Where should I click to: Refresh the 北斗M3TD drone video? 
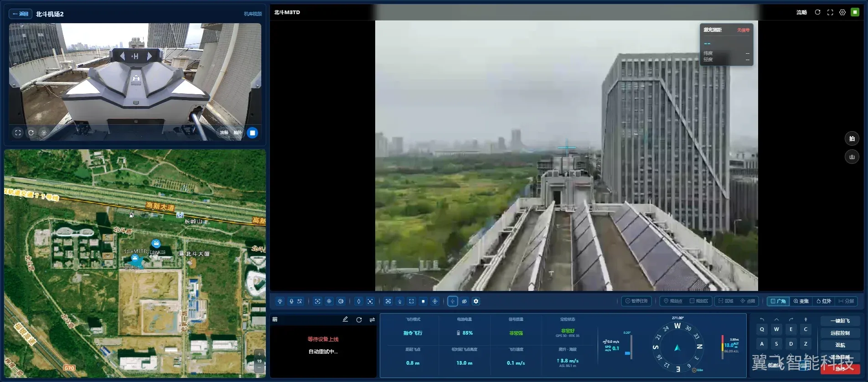(x=817, y=12)
